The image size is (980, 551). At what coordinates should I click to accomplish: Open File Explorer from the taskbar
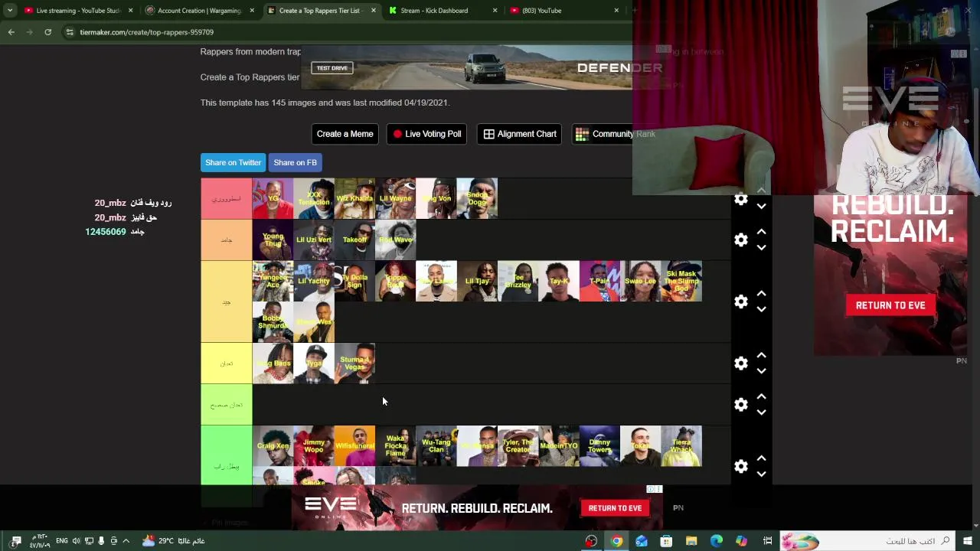coord(691,541)
